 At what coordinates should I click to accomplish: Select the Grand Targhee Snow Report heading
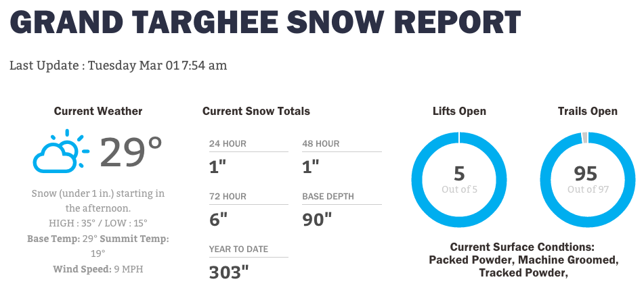coord(265,22)
